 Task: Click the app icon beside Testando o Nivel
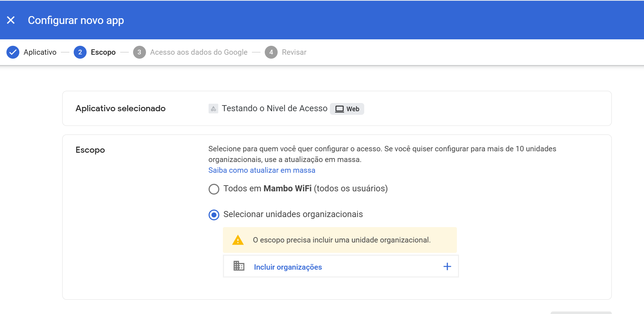click(213, 109)
